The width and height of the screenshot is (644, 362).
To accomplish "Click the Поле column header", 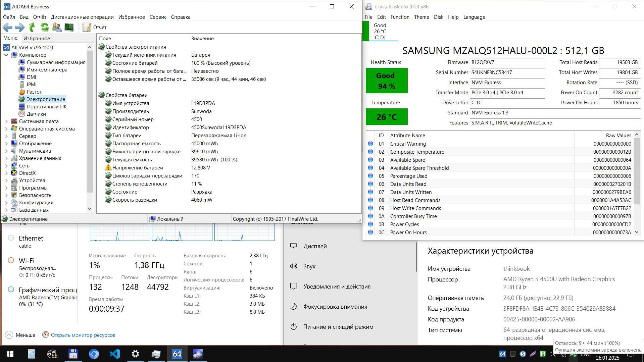I will pyautogui.click(x=143, y=38).
